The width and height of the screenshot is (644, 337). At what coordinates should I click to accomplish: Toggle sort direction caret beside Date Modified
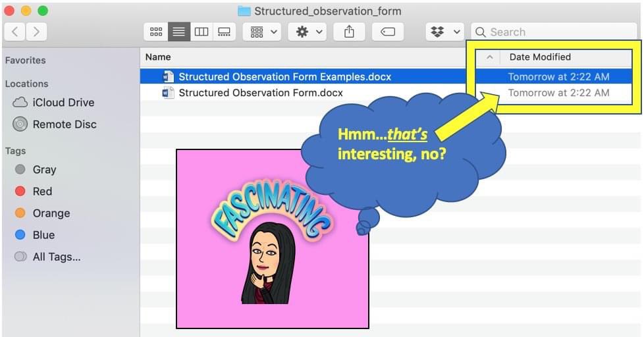click(489, 57)
